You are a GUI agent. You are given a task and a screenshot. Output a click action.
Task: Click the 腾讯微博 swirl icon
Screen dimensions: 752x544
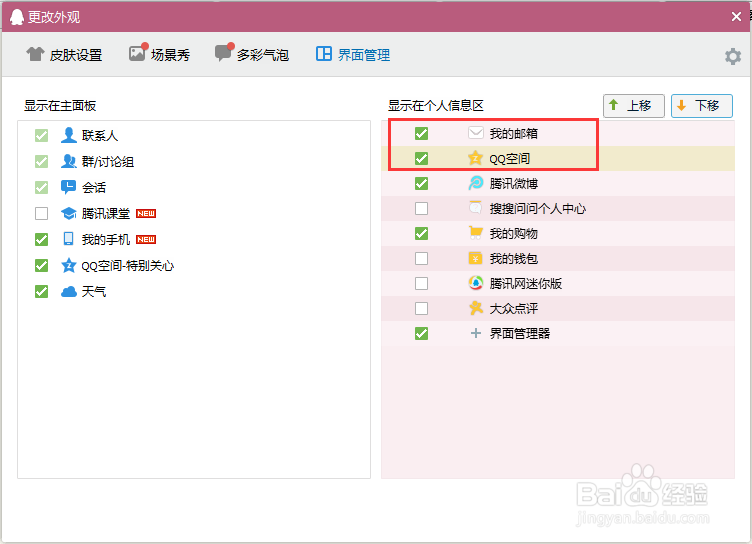click(476, 183)
